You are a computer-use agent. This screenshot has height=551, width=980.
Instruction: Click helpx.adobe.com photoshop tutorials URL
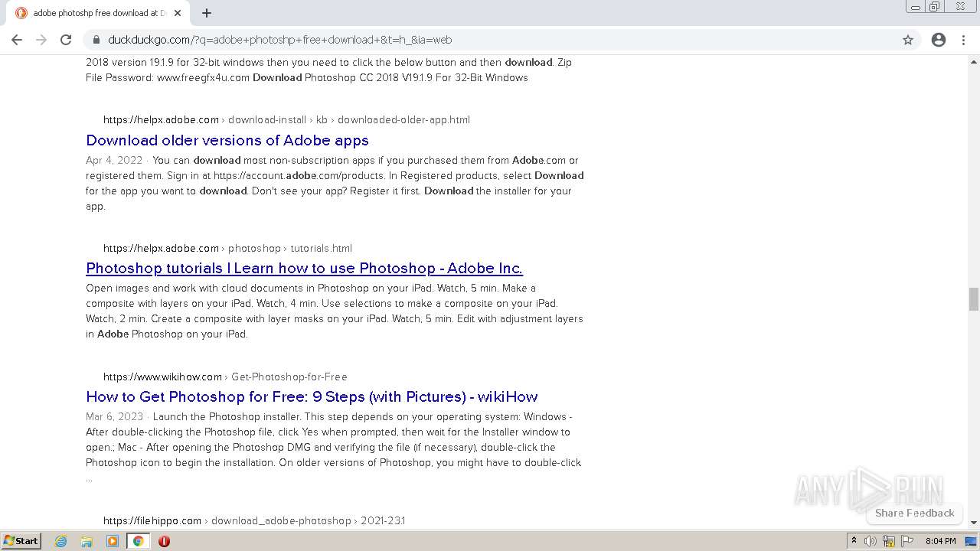tap(227, 248)
